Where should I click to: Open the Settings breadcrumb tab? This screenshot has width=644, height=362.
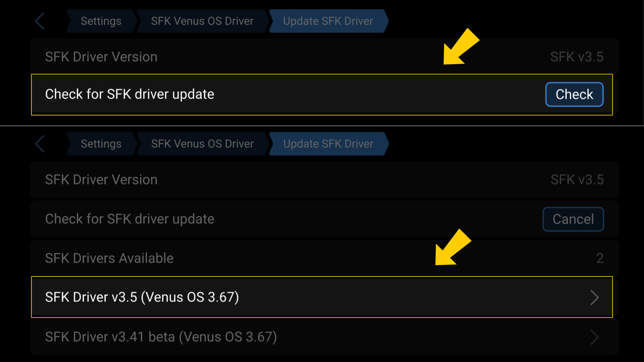point(101,21)
